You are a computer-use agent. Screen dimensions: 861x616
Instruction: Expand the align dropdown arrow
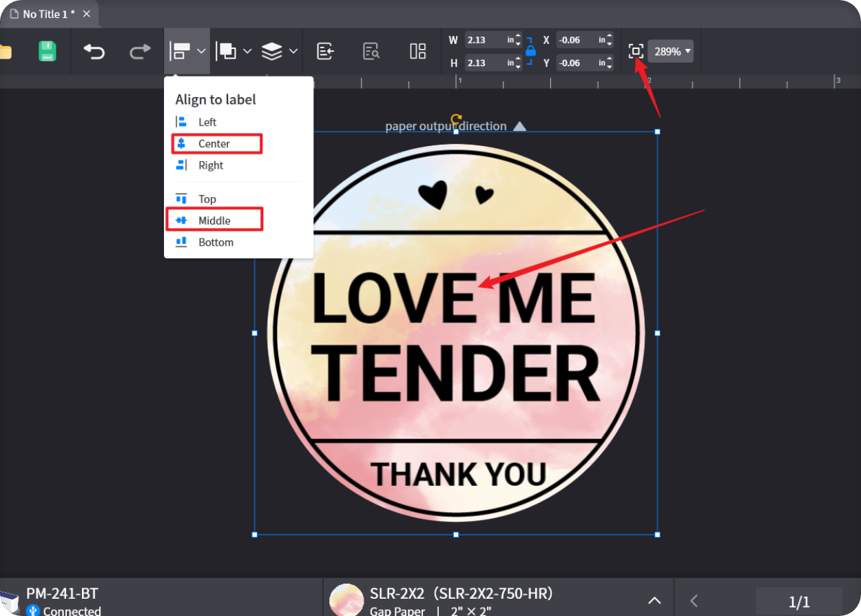tap(201, 51)
